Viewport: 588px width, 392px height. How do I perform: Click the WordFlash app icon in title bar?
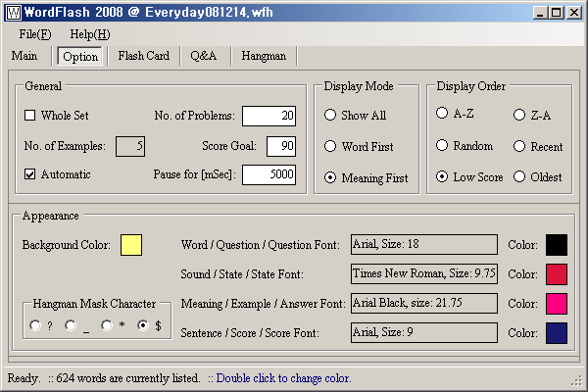click(14, 13)
